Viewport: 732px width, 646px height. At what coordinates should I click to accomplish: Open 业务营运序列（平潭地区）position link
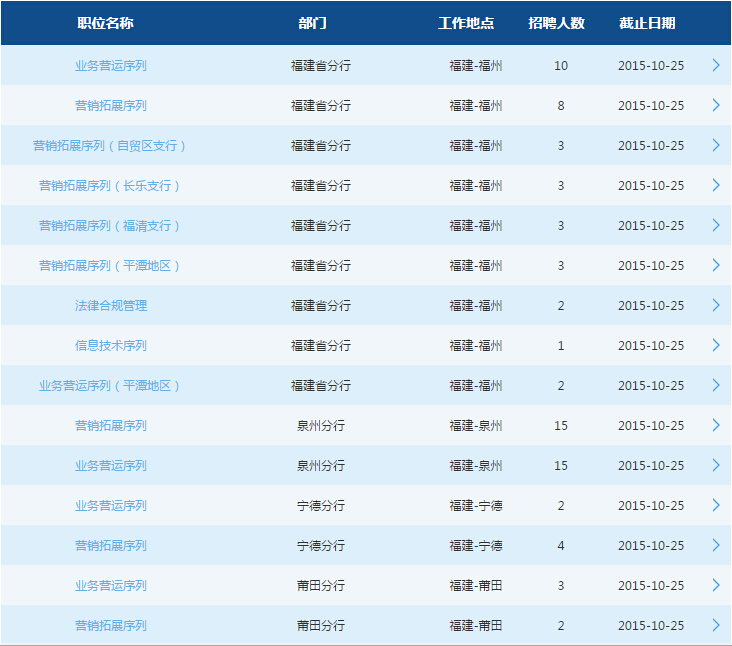point(110,385)
